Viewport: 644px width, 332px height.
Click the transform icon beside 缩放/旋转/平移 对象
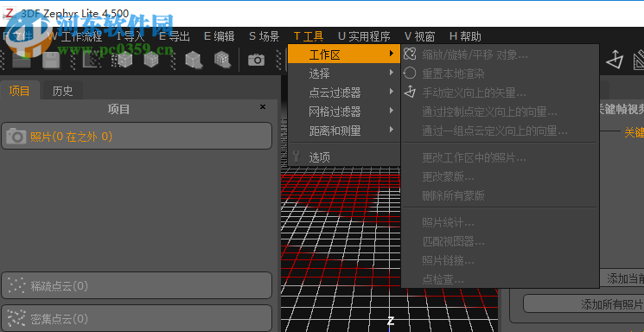[410, 54]
